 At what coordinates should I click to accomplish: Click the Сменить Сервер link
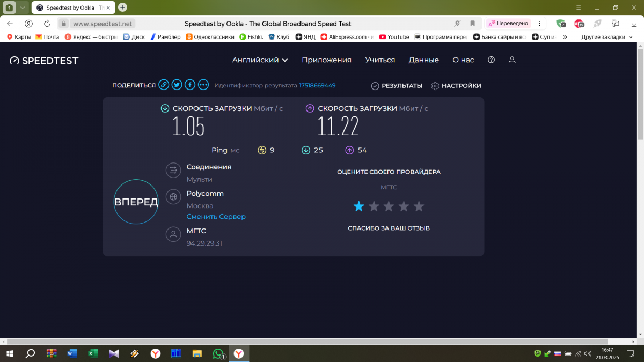point(216,217)
